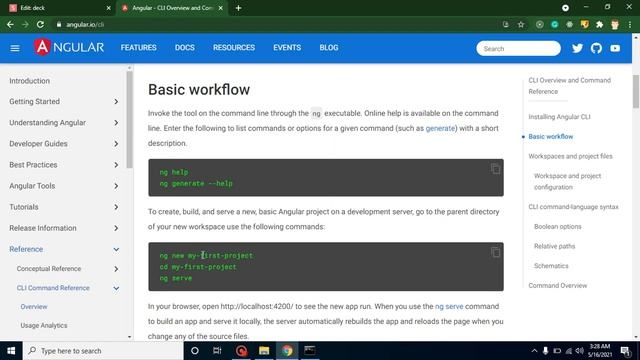Jump to Workspace and project configuration
640x360 pixels.
coord(567,181)
